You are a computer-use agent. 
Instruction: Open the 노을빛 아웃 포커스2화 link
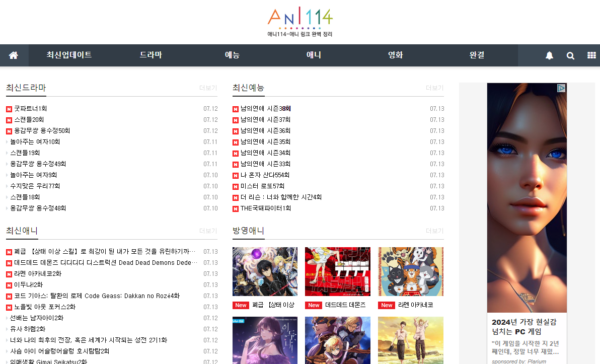pos(45,307)
